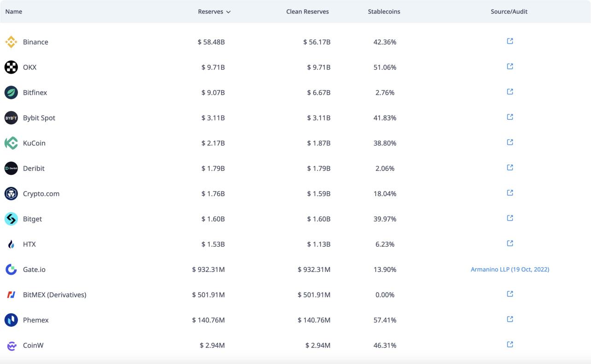This screenshot has width=591, height=364.
Task: Open CoinW external source link icon
Action: pyautogui.click(x=509, y=345)
